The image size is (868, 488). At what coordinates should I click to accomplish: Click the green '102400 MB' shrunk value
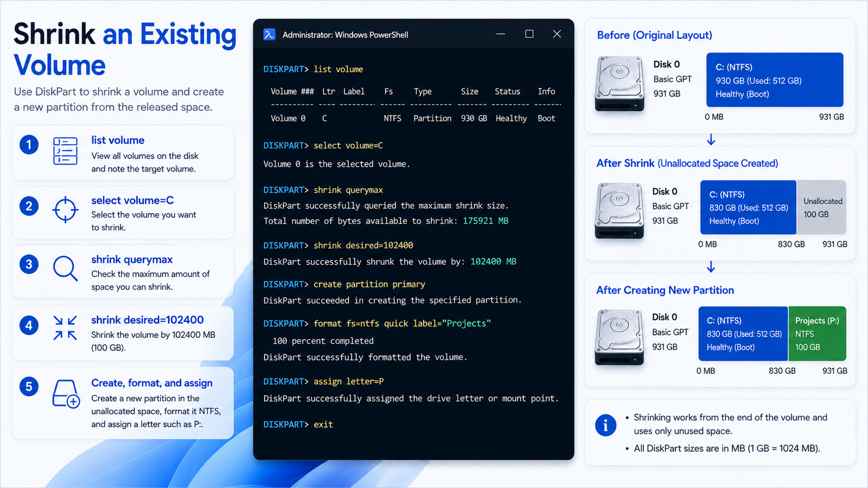point(493,262)
